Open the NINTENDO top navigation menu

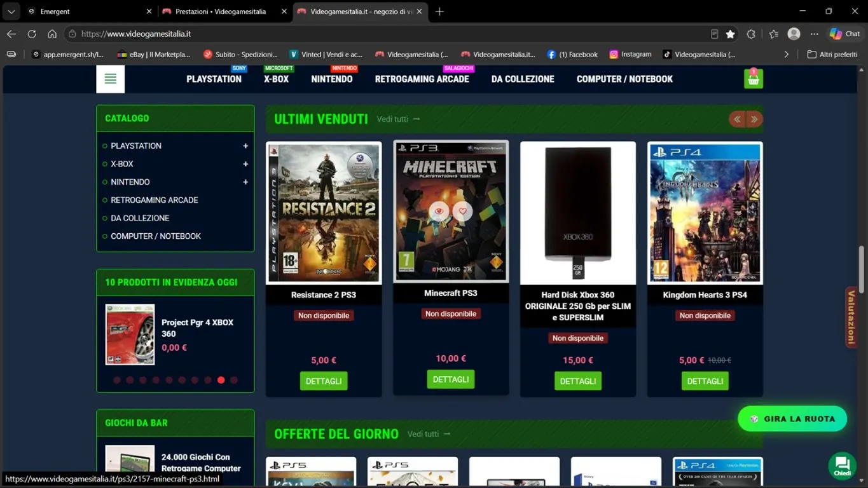332,79
